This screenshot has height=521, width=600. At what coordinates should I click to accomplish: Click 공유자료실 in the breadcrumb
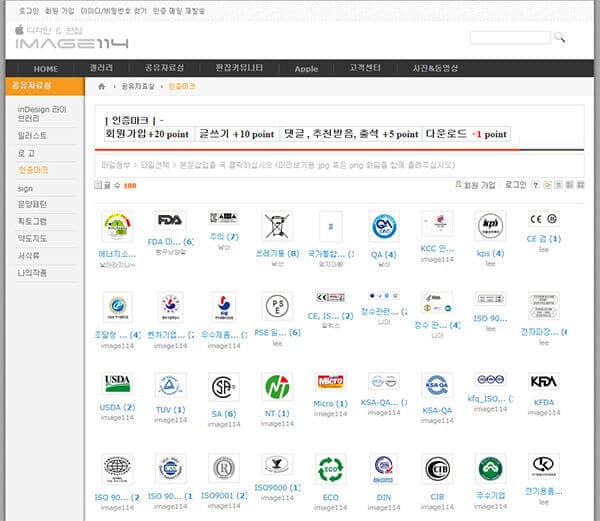tap(138, 86)
